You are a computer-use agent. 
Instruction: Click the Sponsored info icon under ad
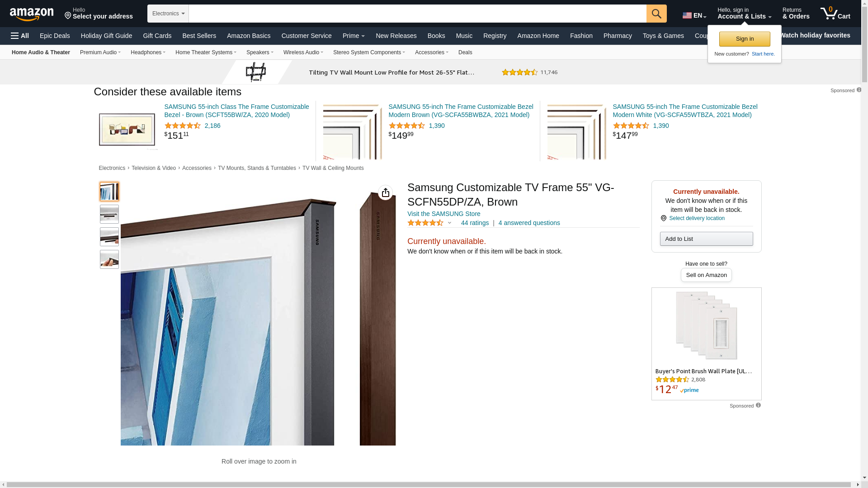click(758, 405)
